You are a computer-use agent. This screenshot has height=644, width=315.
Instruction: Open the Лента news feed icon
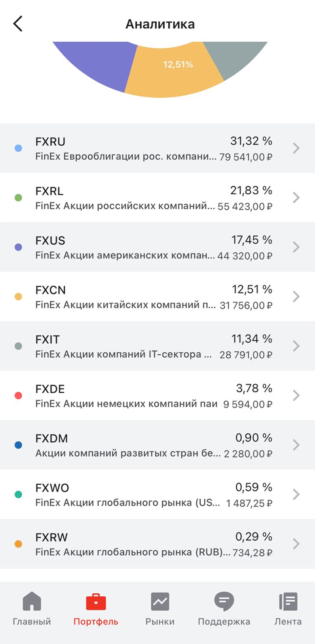click(x=288, y=602)
